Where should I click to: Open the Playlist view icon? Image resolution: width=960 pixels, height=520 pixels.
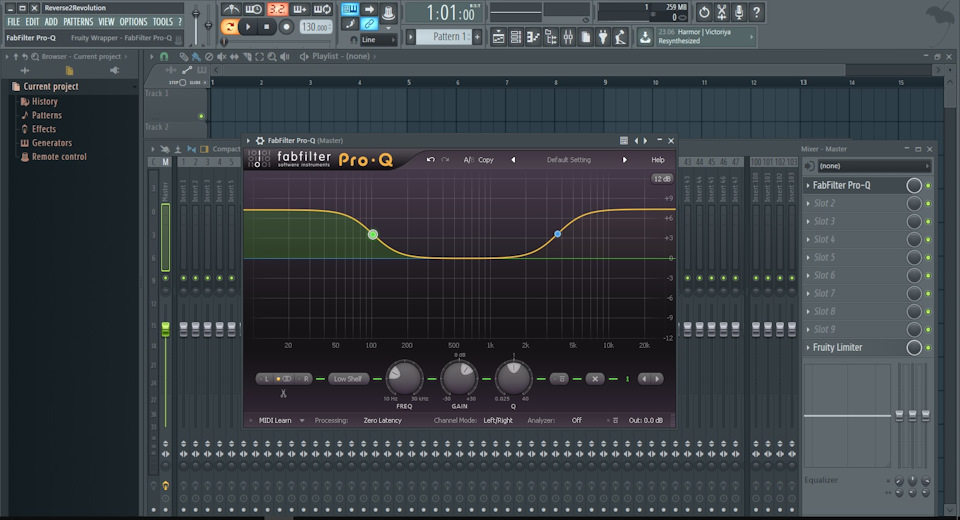point(498,37)
